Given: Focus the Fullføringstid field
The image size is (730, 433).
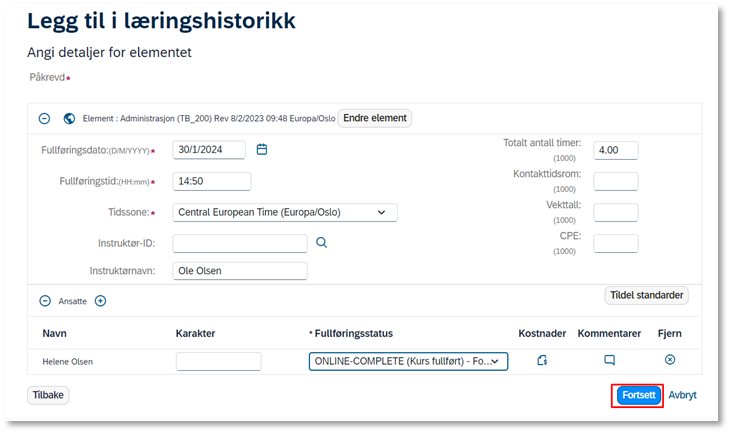Looking at the screenshot, I should 212,181.
